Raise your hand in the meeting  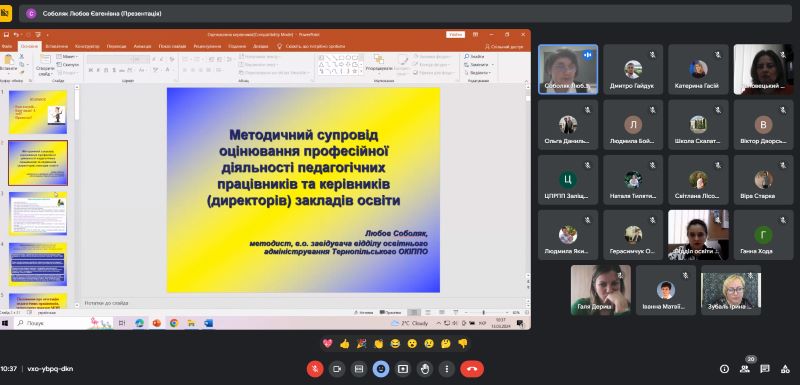click(x=425, y=369)
